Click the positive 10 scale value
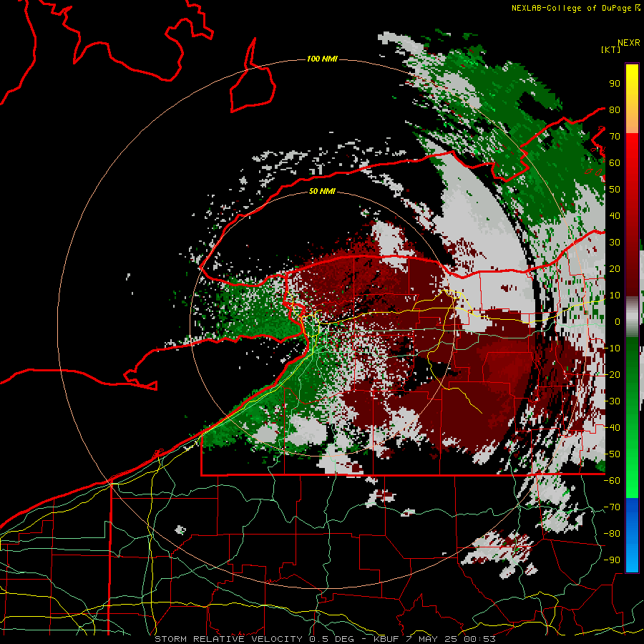The width and height of the screenshot is (644, 644). (615, 296)
